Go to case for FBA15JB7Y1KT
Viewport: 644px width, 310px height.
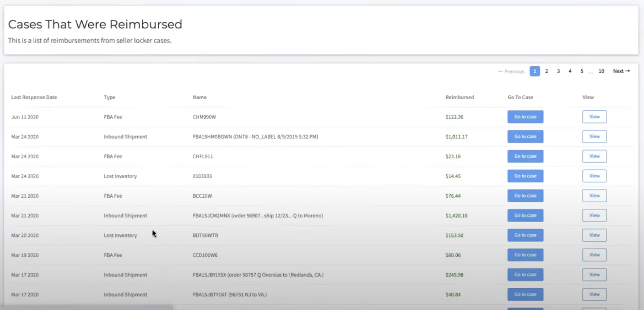(525, 294)
